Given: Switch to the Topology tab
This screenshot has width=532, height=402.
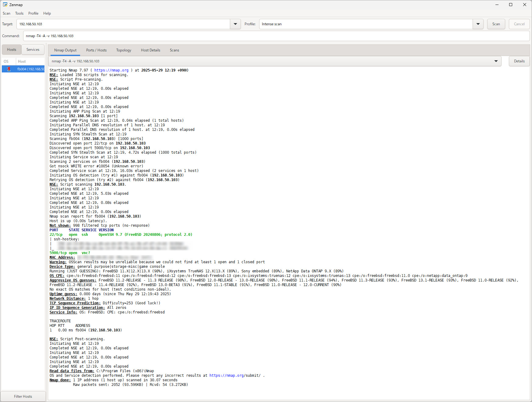Looking at the screenshot, I should click(x=124, y=50).
